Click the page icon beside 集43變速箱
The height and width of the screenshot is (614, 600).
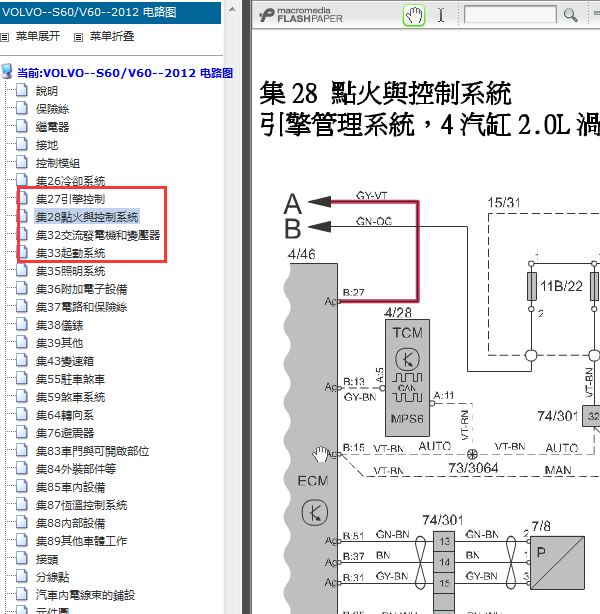coord(22,360)
